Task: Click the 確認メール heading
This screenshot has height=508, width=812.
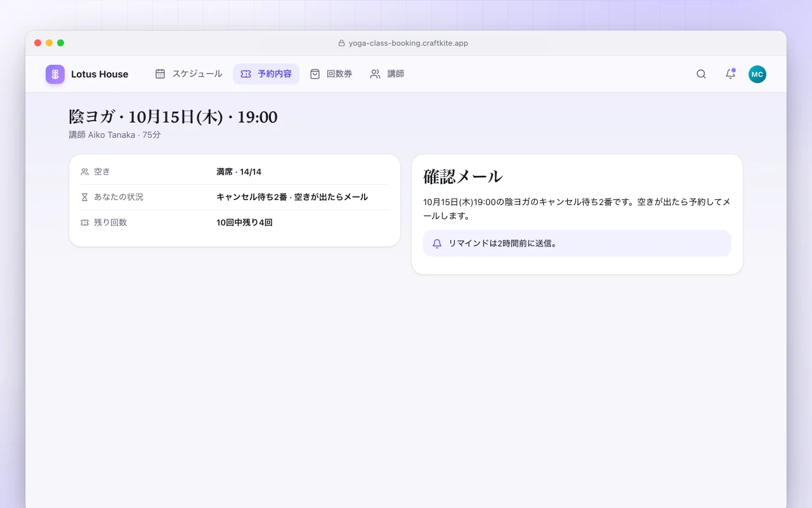Action: point(463,177)
